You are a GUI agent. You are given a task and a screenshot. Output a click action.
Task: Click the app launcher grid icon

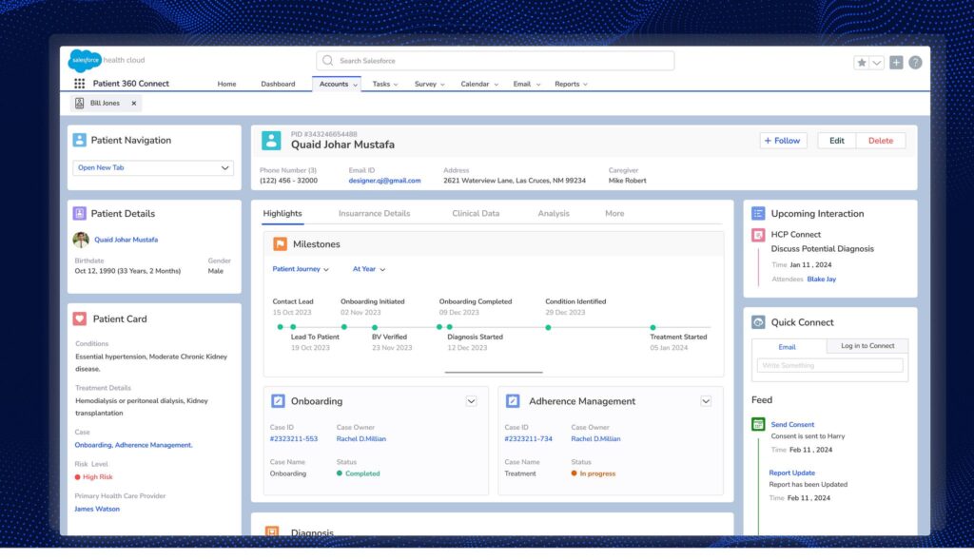pyautogui.click(x=80, y=84)
